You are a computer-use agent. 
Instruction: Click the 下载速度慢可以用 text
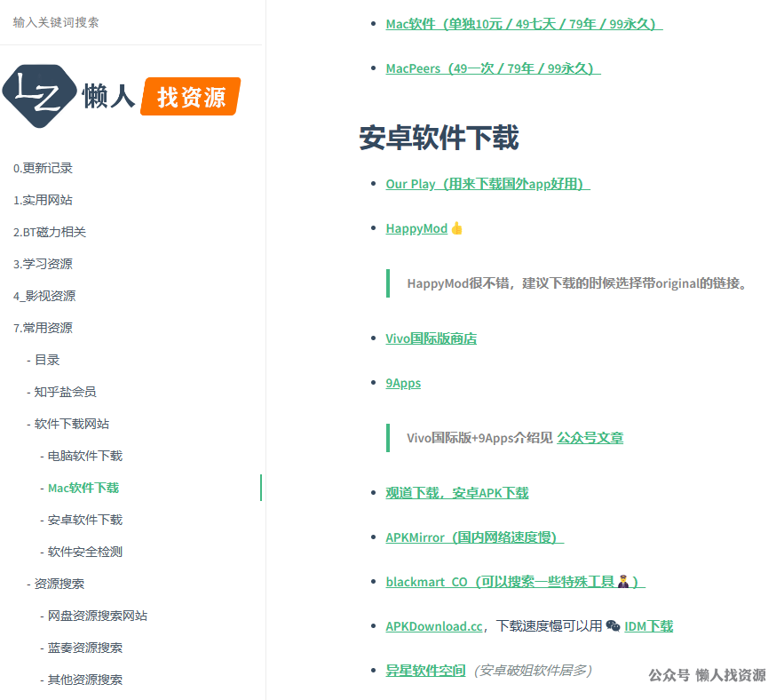[549, 626]
